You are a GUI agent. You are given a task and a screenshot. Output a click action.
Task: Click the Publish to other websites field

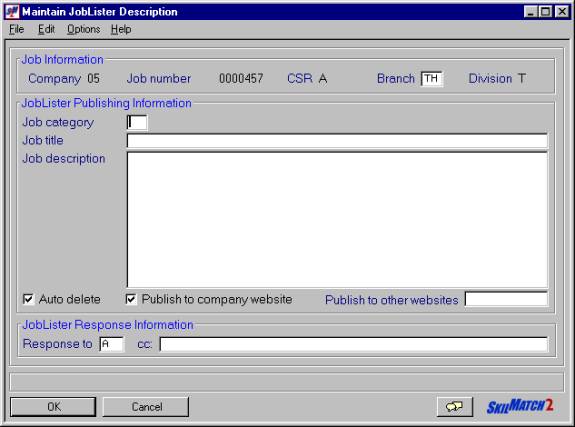(x=506, y=299)
